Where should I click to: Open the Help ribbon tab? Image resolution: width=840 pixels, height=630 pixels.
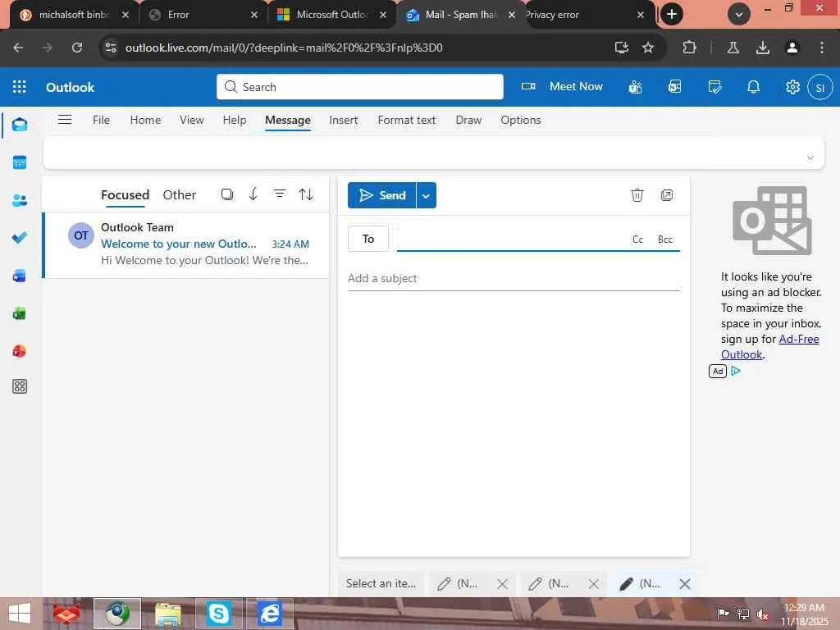tap(235, 120)
